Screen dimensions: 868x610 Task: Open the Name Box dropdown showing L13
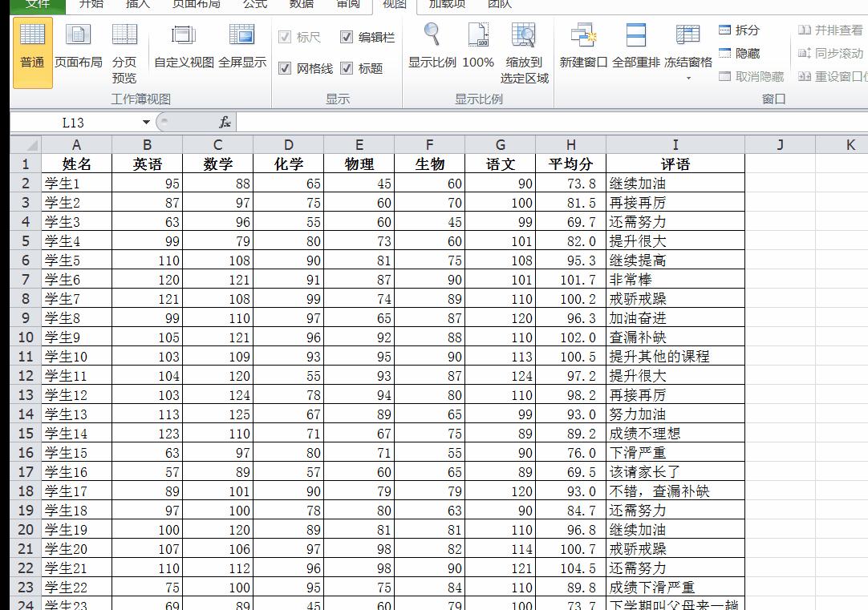click(145, 122)
